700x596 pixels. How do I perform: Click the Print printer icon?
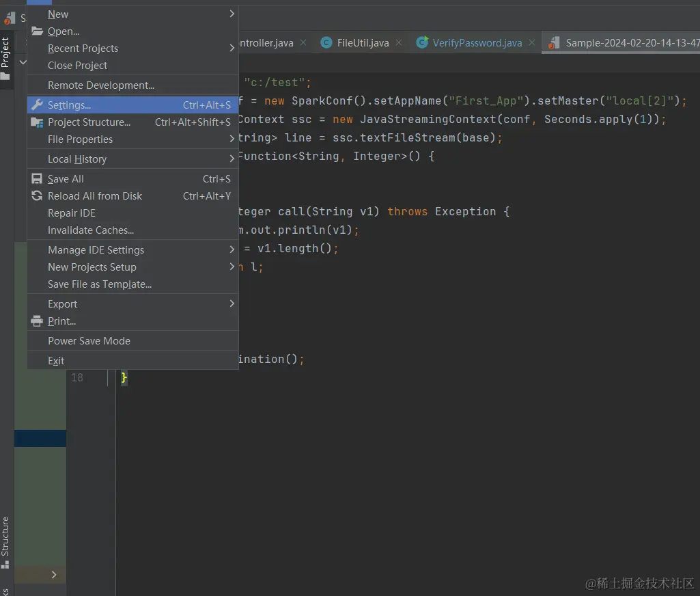(x=37, y=321)
